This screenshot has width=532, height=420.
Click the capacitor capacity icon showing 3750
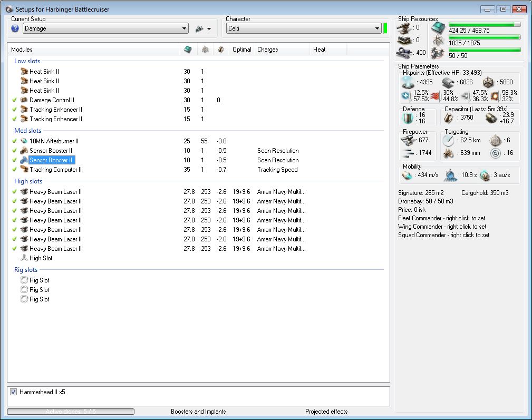coord(449,118)
